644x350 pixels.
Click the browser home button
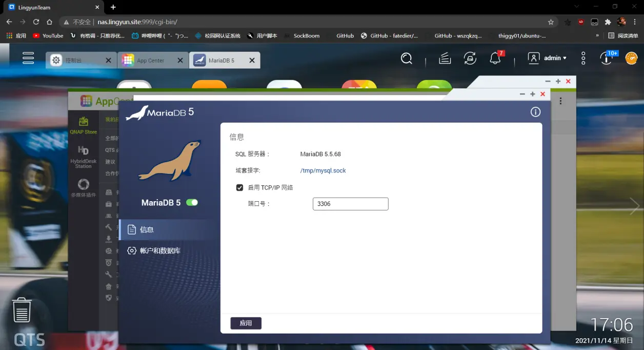coord(49,22)
